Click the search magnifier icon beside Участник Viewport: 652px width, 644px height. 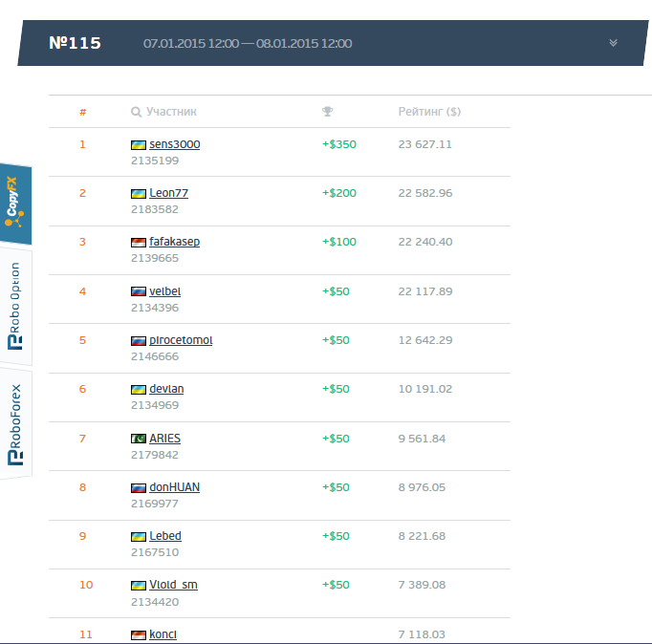pos(136,112)
